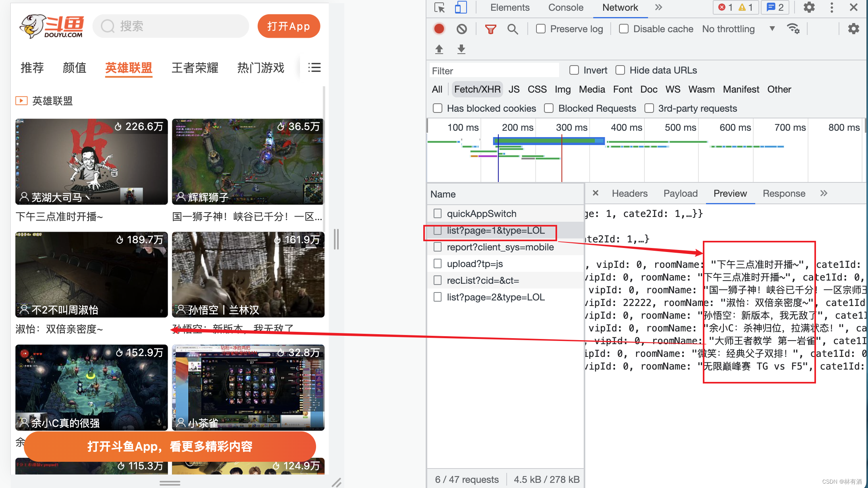Toggle Has blocked cookies checkbox
Screen dimensions: 868x488
click(x=438, y=108)
